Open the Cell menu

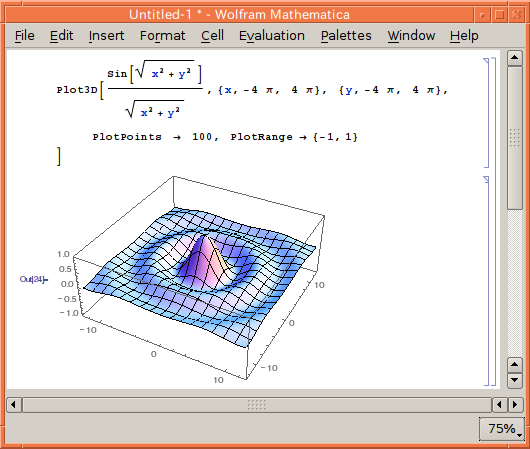[212, 36]
